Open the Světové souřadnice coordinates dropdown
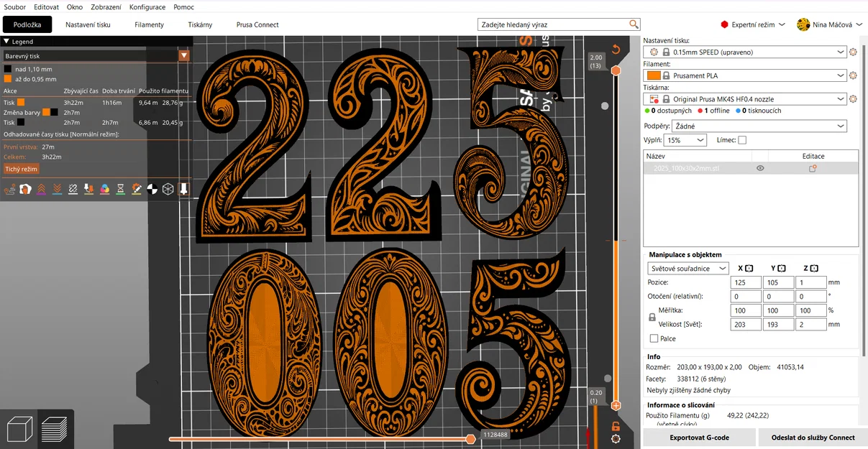The width and height of the screenshot is (868, 449). [688, 269]
